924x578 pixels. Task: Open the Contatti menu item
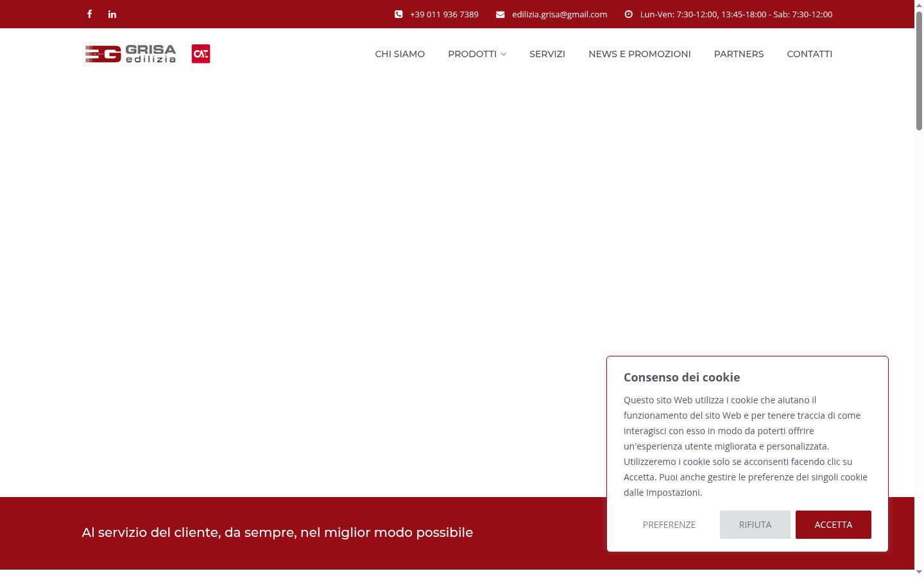(810, 54)
